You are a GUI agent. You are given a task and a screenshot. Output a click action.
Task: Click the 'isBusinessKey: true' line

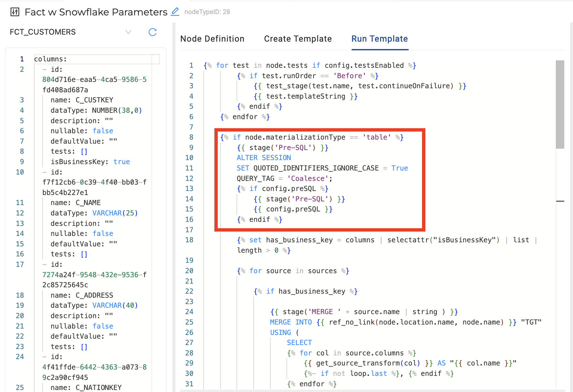point(90,162)
